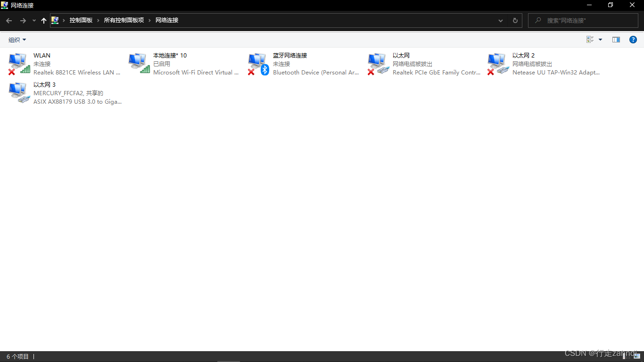Click the MERCURY_FFCFA2, 共享的 status text
This screenshot has height=362, width=644.
[68, 93]
